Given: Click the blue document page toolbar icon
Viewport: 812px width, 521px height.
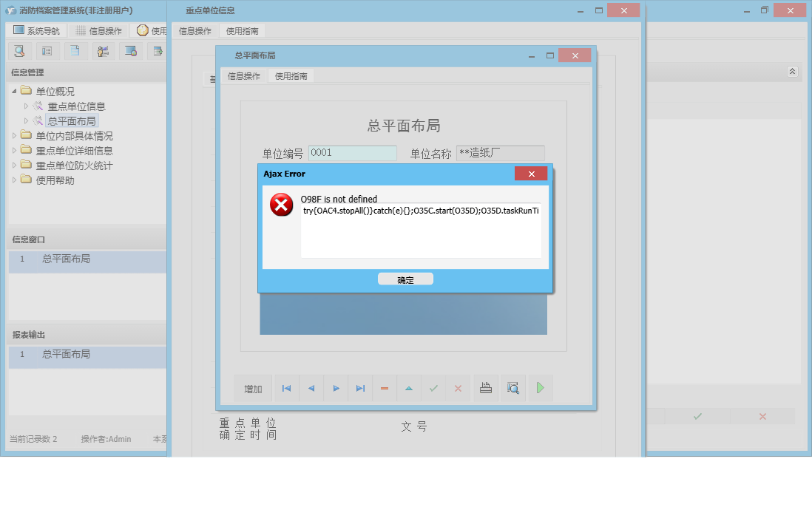Looking at the screenshot, I should point(75,51).
